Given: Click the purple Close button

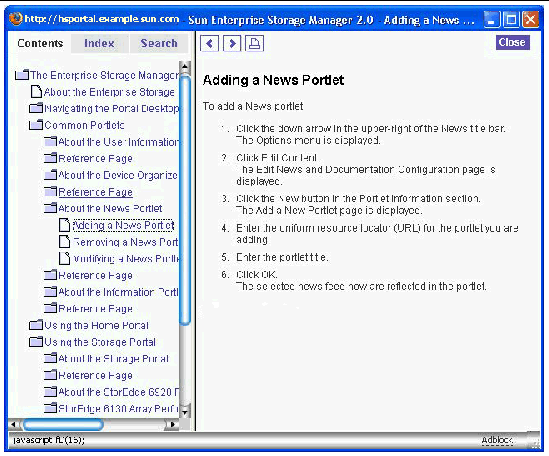Looking at the screenshot, I should coord(512,42).
